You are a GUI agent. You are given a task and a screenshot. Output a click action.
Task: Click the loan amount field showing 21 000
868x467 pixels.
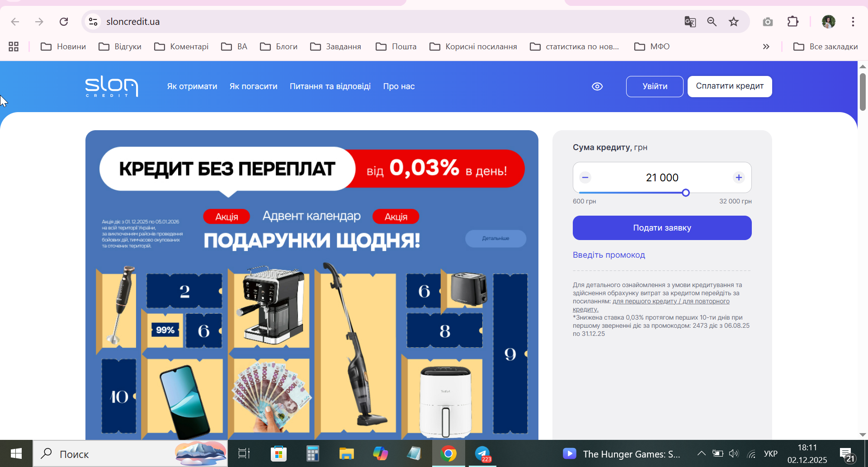point(662,178)
